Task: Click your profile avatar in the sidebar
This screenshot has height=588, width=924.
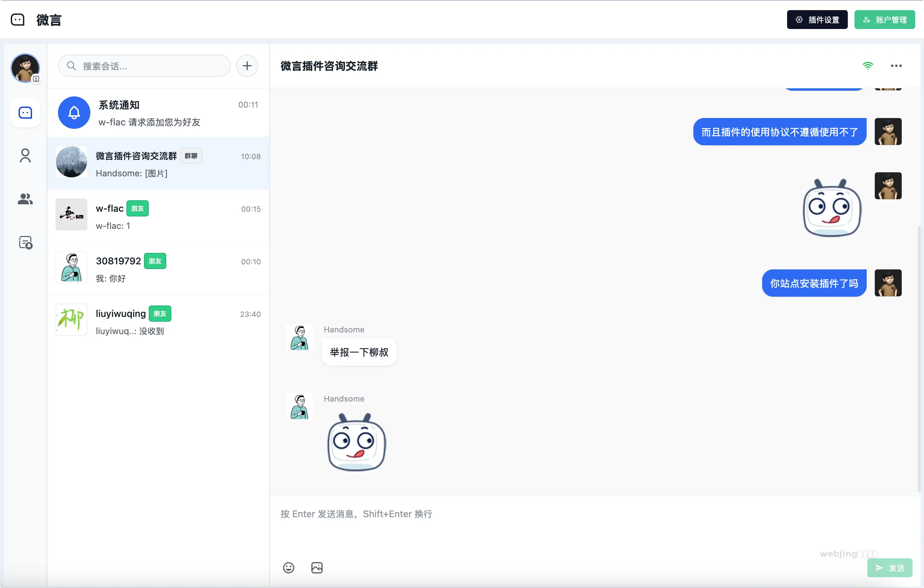Action: click(x=25, y=68)
